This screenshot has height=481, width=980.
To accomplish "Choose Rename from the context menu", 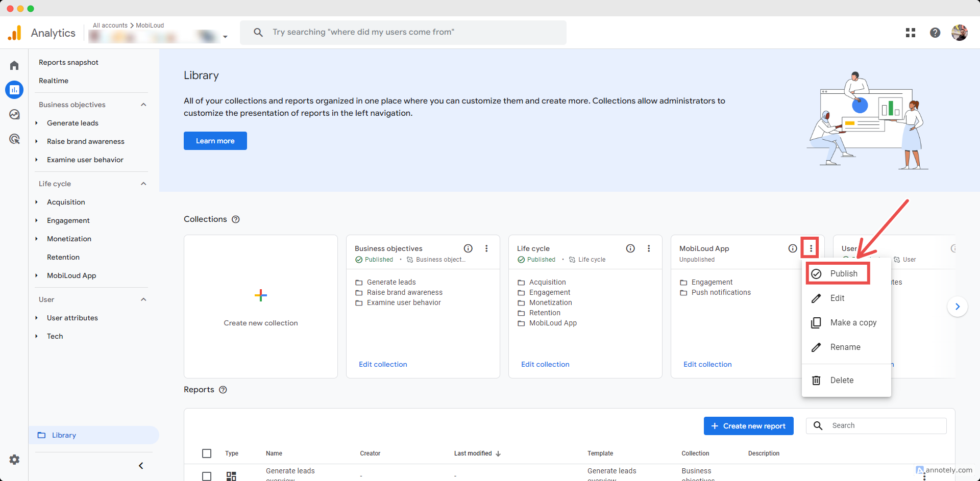I will click(846, 347).
